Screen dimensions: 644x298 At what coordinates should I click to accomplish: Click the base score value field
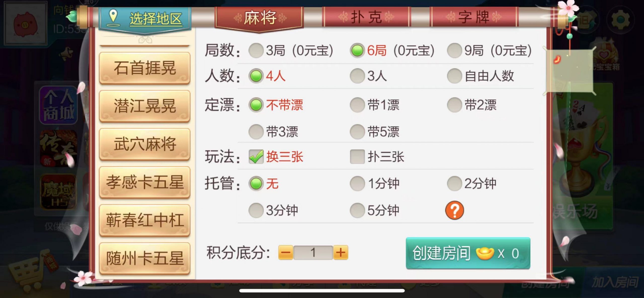313,252
